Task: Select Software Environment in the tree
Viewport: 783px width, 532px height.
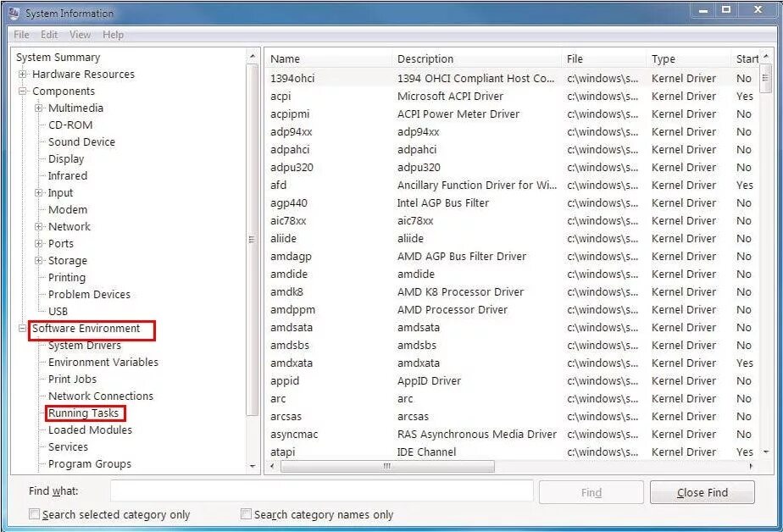Action: [x=86, y=329]
